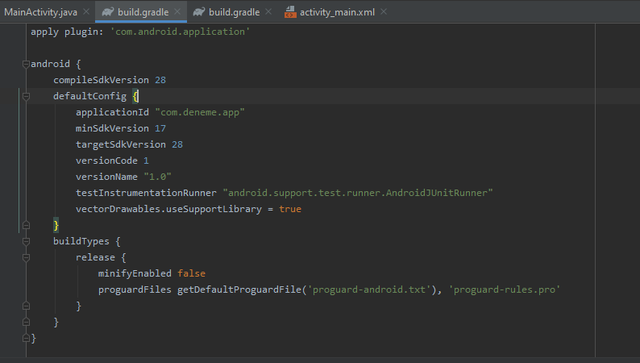
Task: Click the vectorDrawables.useSupportLibrary property
Action: pyautogui.click(x=169, y=209)
